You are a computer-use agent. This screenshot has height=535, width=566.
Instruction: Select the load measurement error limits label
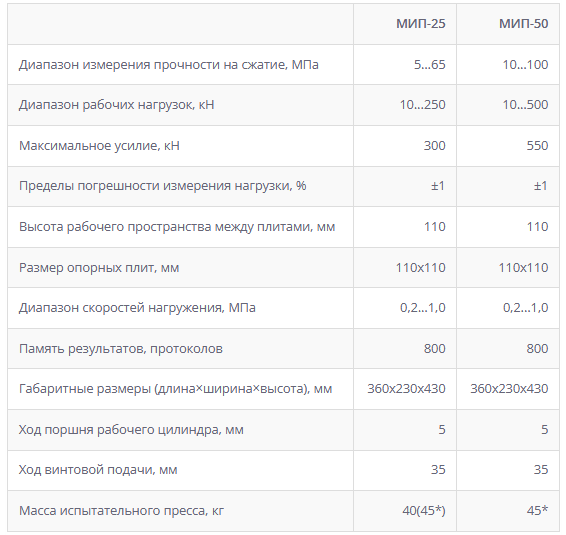pyautogui.click(x=162, y=186)
